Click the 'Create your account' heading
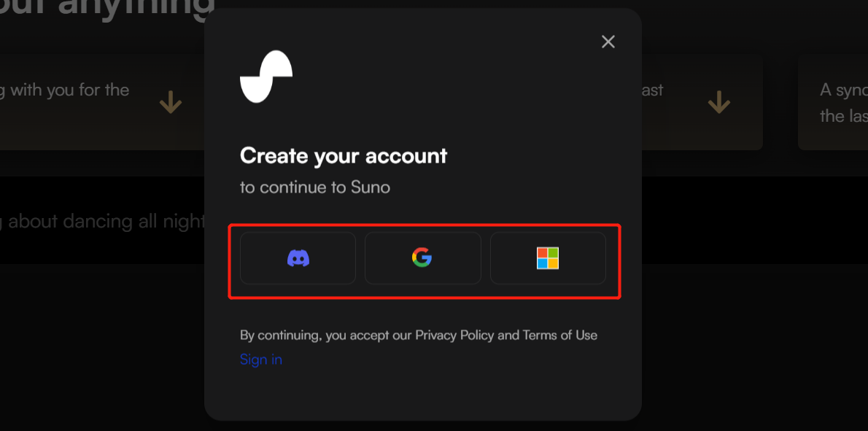This screenshot has height=431, width=868. [x=344, y=156]
